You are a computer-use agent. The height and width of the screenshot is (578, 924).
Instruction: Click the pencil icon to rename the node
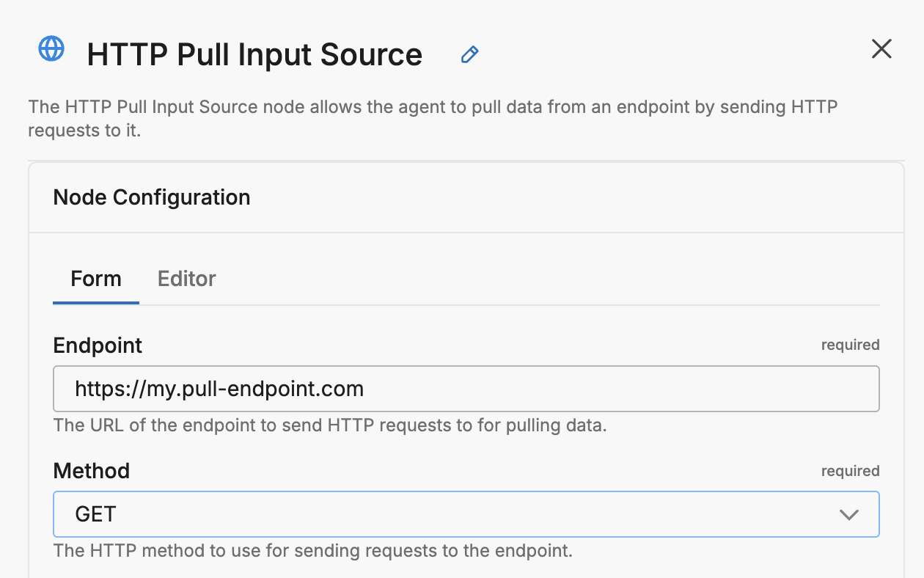(x=469, y=54)
